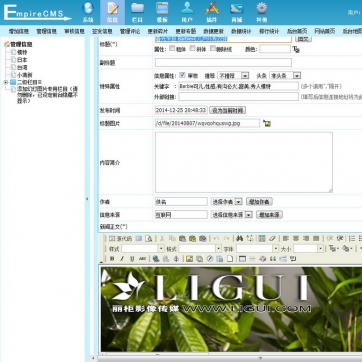This screenshot has width=362, height=362.
Task: Open the 选择作者 author dropdown
Action: pos(226,202)
